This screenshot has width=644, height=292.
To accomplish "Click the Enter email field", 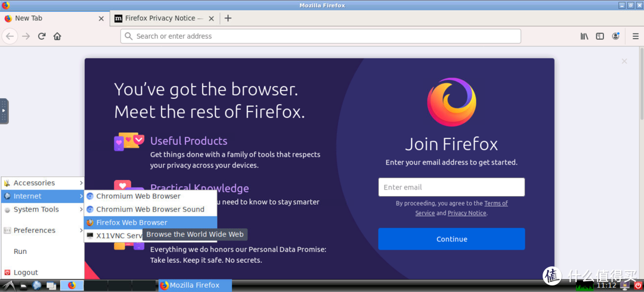I will click(x=451, y=187).
